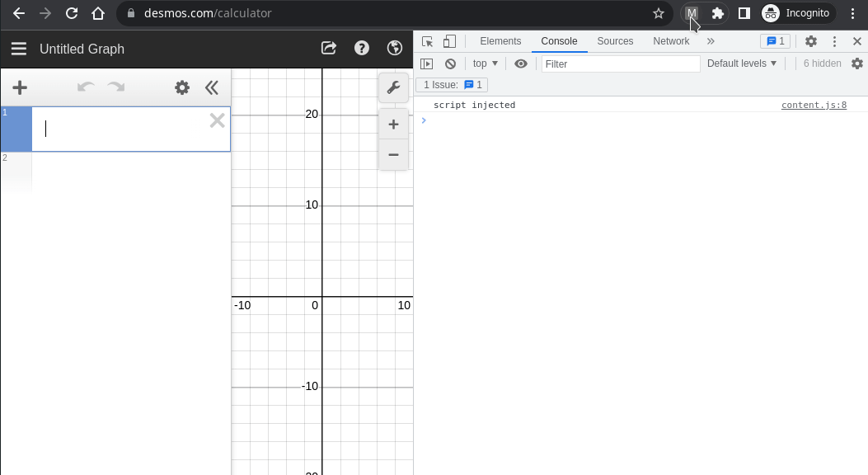Share the graph with share icon
This screenshot has width=868, height=475.
pos(329,48)
